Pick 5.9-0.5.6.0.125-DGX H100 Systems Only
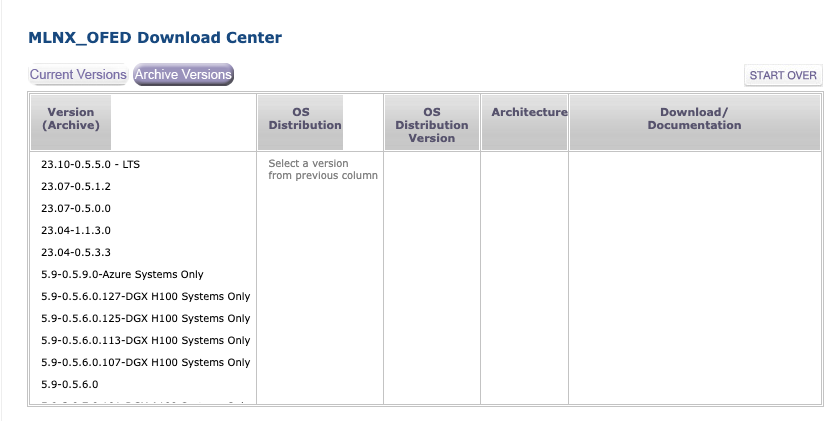The image size is (834, 423). pos(146,318)
